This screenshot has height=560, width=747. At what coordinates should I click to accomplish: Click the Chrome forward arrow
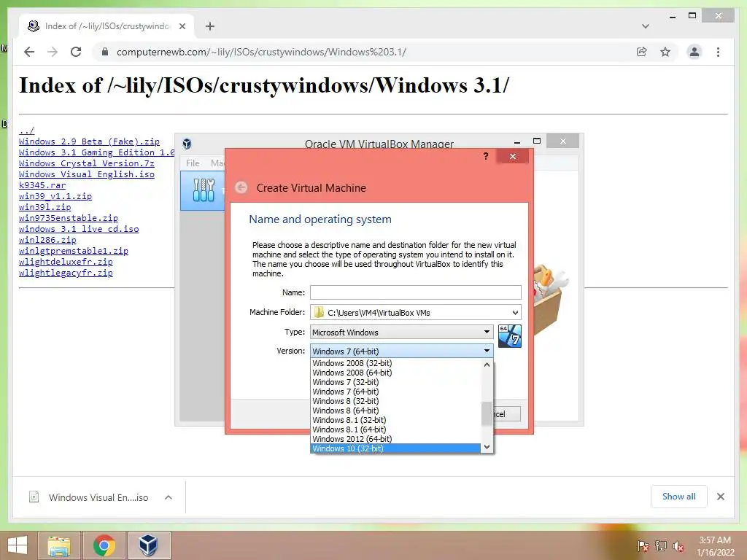53,52
